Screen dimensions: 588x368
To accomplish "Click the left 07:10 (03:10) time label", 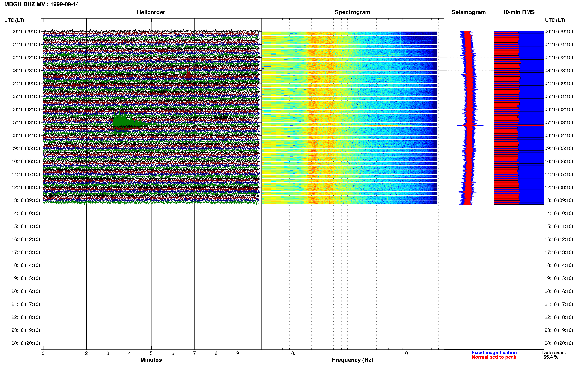I will 26,122.
